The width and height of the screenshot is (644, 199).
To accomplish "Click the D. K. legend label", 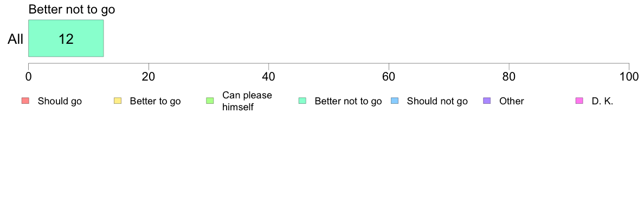I will 602,101.
